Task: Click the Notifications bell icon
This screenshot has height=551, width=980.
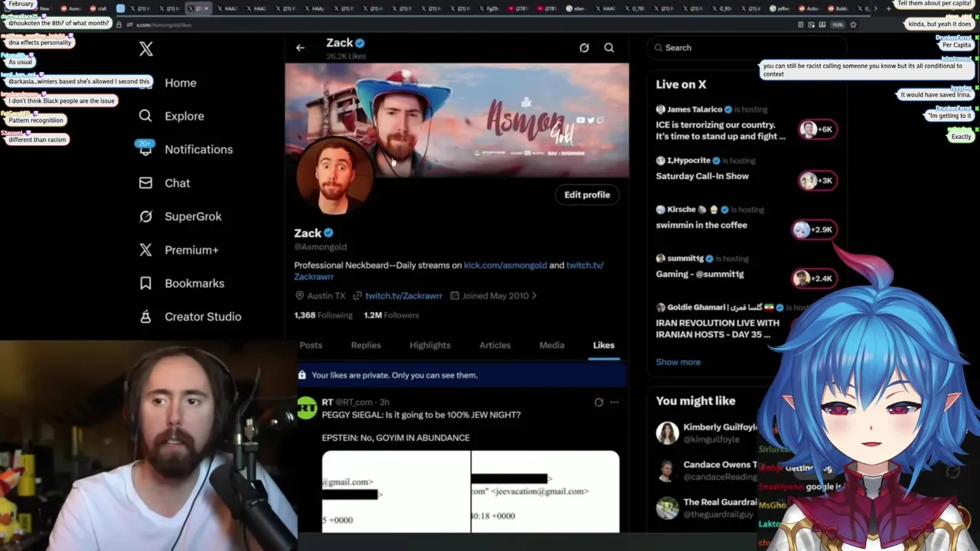Action: point(145,149)
